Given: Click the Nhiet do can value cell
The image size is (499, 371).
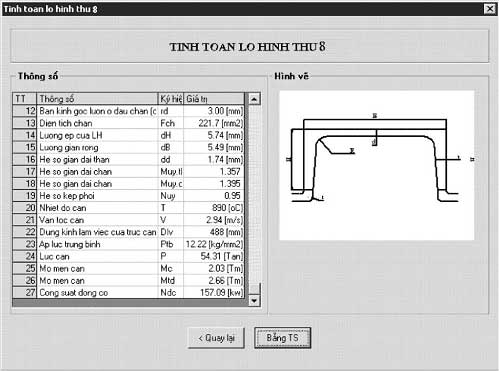Looking at the screenshot, I should coord(214,208).
